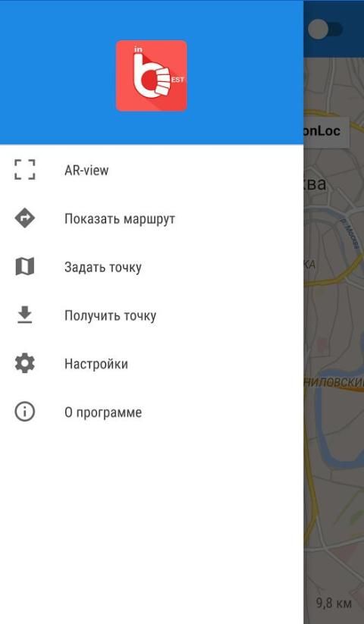Tap the 9,8 км distance label
Screen dimensions: 364x624
coord(334,603)
